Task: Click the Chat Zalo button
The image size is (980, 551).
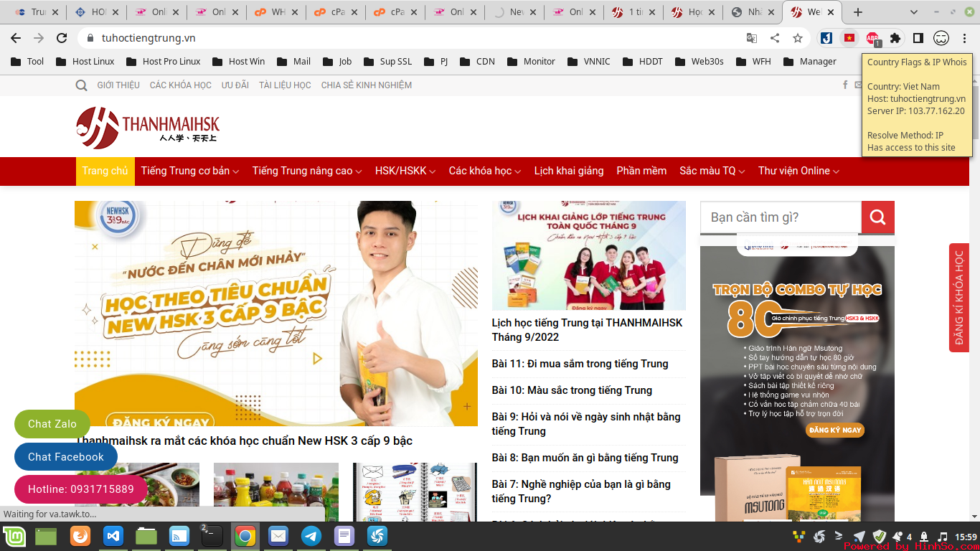Action: click(x=52, y=424)
